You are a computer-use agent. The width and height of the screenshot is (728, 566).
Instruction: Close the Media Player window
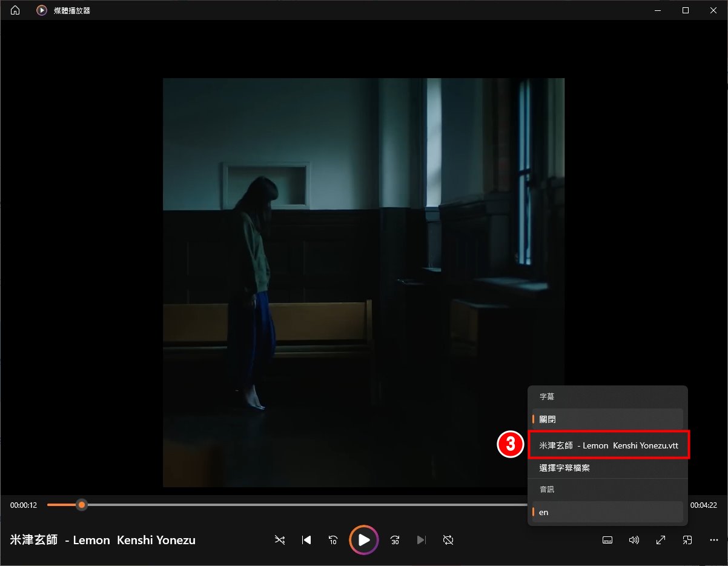click(713, 10)
